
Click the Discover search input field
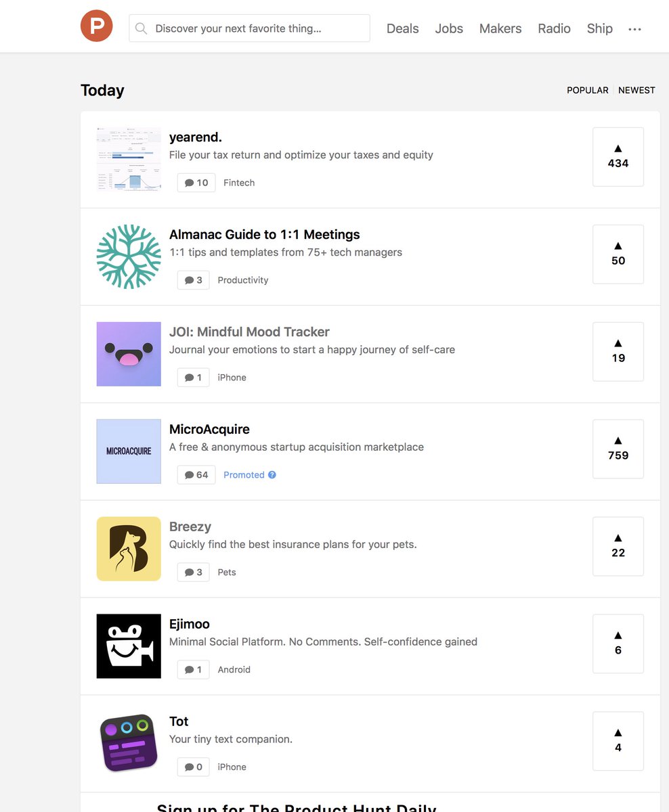[249, 28]
